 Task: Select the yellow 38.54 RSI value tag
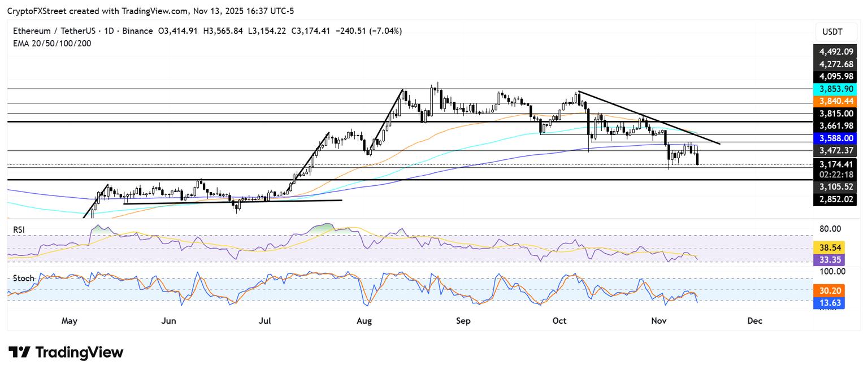click(x=828, y=247)
